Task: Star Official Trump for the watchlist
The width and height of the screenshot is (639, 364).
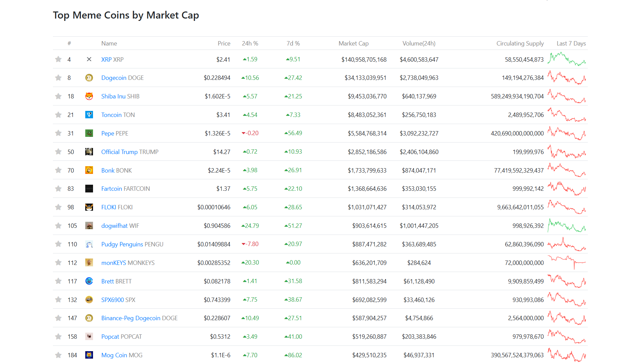Action: 58,152
